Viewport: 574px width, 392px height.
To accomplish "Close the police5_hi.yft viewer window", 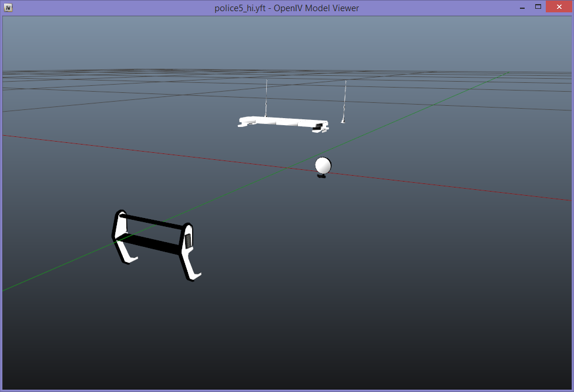I will tap(558, 7).
